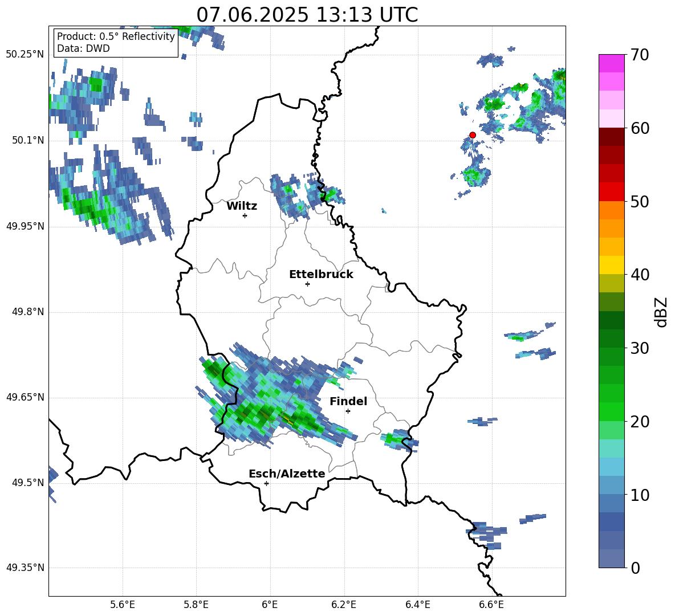675x616 pixels.
Task: Click the Findel city label
Action: click(348, 401)
